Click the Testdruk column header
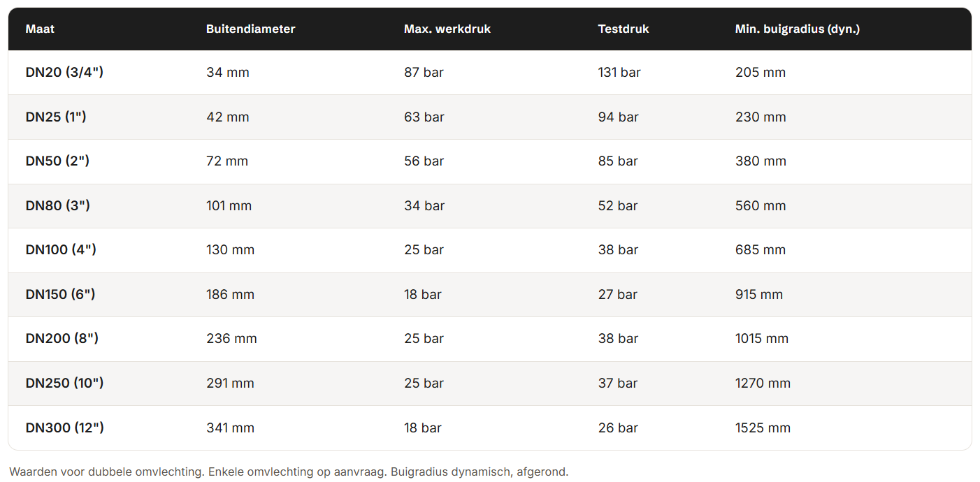 click(x=624, y=29)
